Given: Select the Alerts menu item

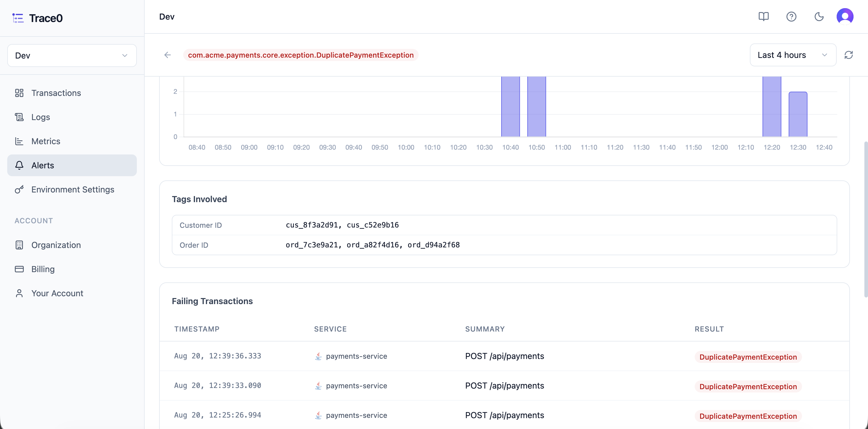Looking at the screenshot, I should pos(72,165).
